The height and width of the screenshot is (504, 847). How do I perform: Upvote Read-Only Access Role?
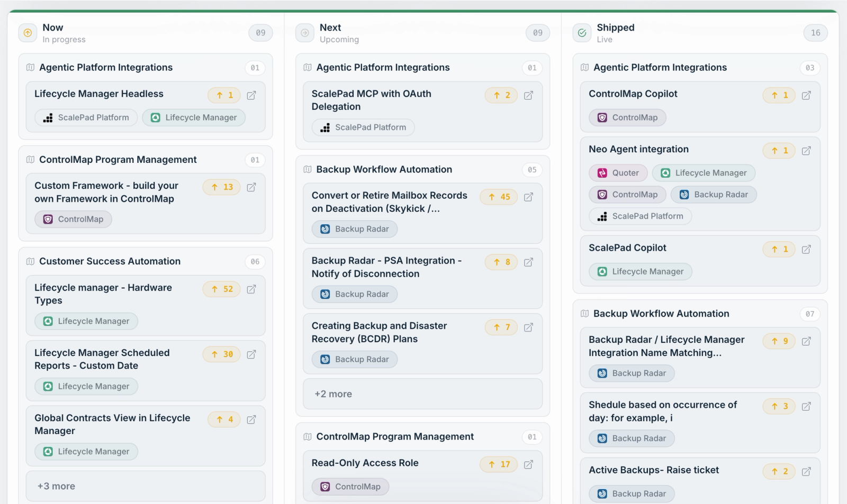(499, 464)
